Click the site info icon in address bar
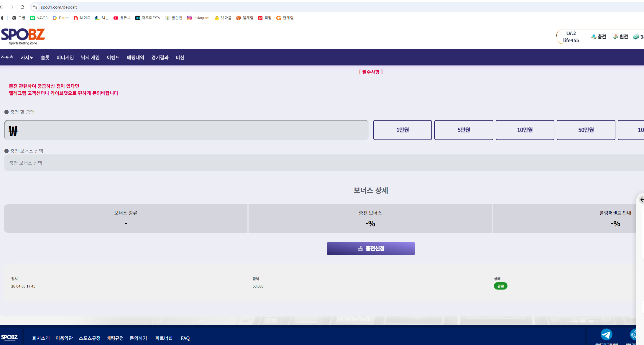 [35, 7]
